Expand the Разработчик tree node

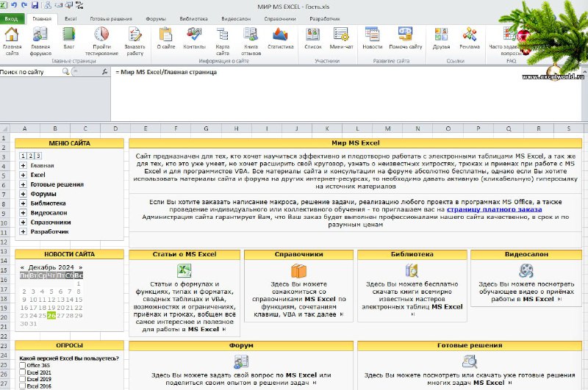point(24,231)
